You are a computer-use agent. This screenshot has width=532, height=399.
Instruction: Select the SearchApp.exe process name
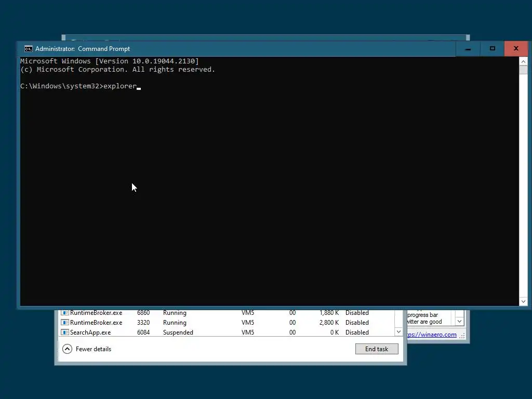[x=90, y=332]
